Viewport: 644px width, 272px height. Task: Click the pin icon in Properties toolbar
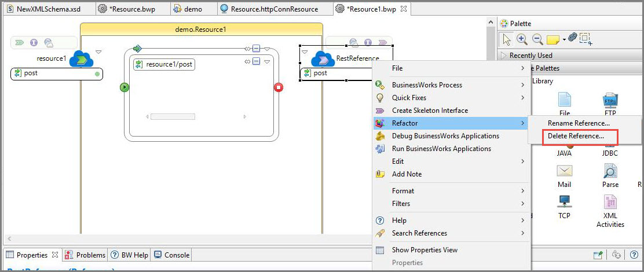pos(598,255)
